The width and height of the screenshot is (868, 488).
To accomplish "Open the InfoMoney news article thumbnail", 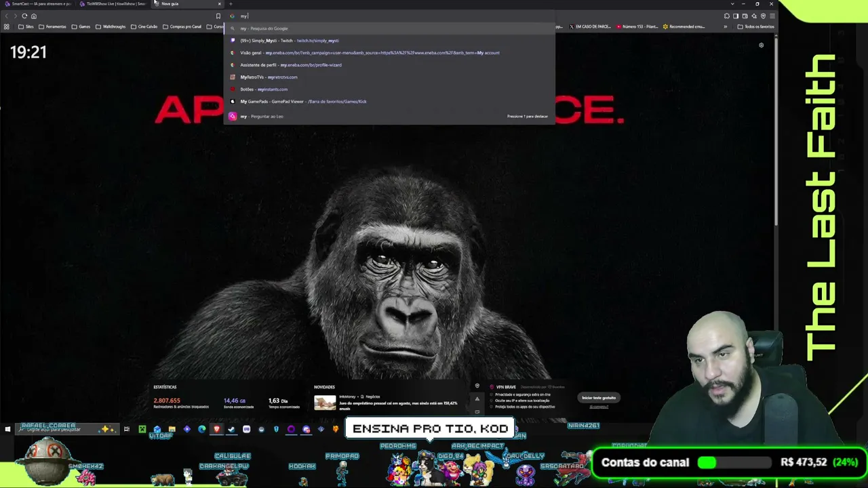I will 325,403.
